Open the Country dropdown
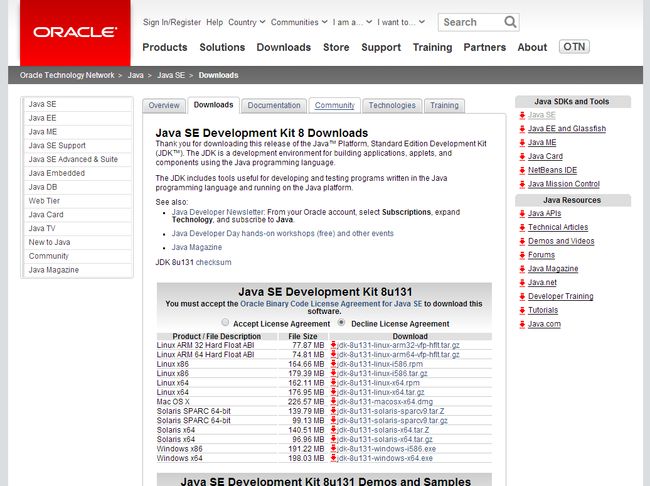650x486 pixels. (247, 22)
